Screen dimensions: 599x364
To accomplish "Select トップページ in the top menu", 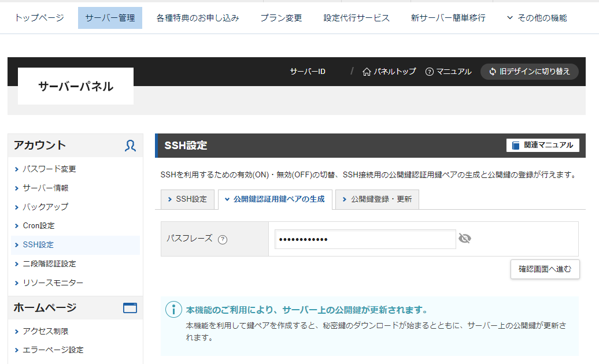I will point(38,18).
